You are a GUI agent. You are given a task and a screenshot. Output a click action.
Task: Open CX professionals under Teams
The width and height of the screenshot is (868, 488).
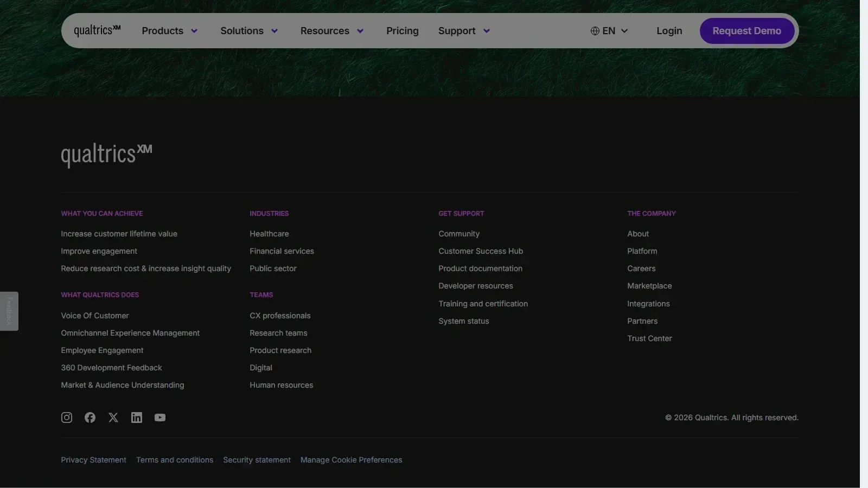click(x=280, y=316)
